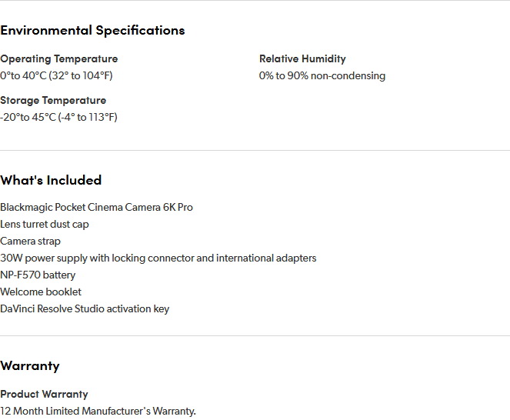This screenshot has height=420, width=510.
Task: Click the divider line above Warranty
Action: click(255, 335)
